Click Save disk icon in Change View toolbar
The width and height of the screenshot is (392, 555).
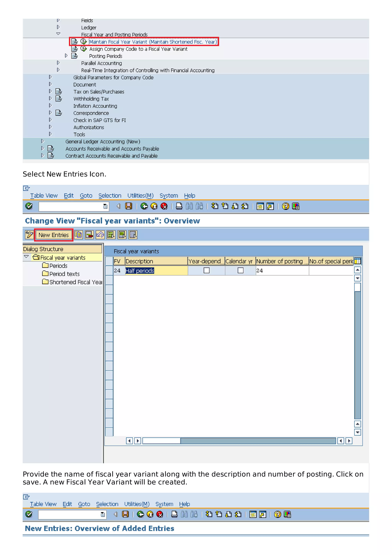(x=128, y=206)
